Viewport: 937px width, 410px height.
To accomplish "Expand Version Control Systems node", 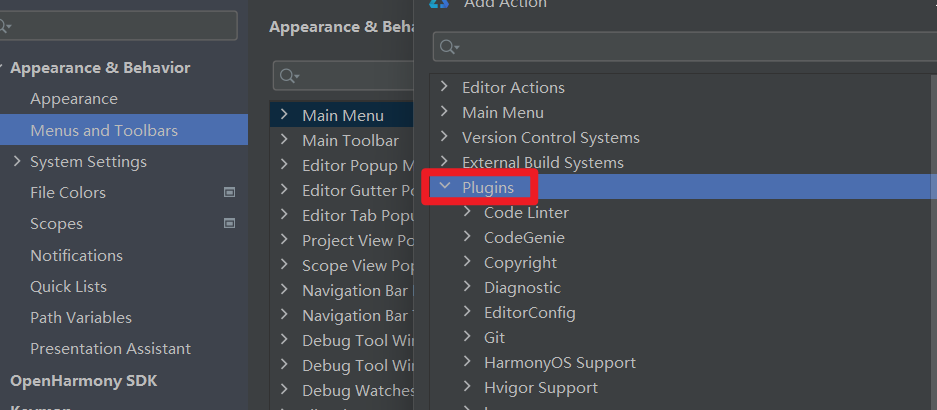I will [444, 137].
